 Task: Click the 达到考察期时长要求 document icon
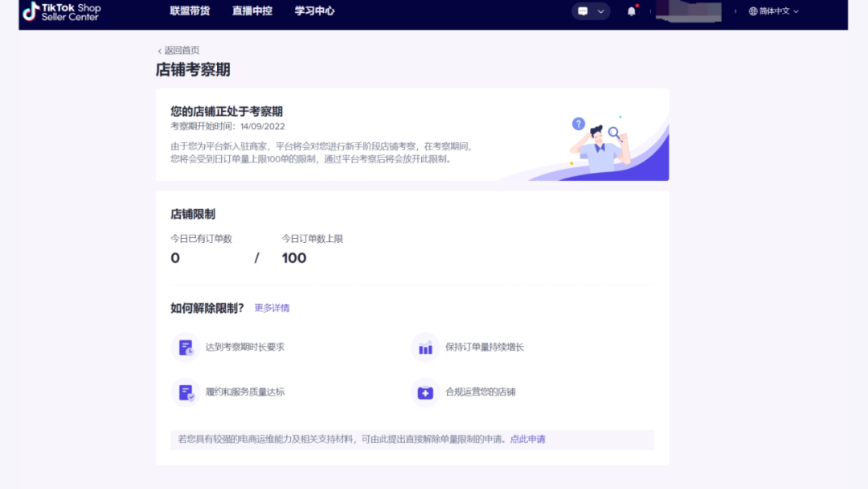[186, 347]
